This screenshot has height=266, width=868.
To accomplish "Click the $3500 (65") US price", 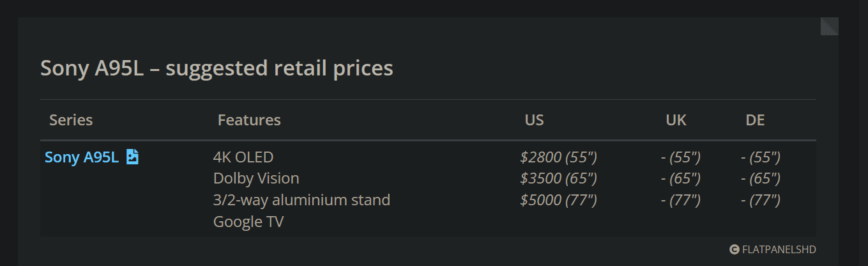I will click(x=558, y=178).
